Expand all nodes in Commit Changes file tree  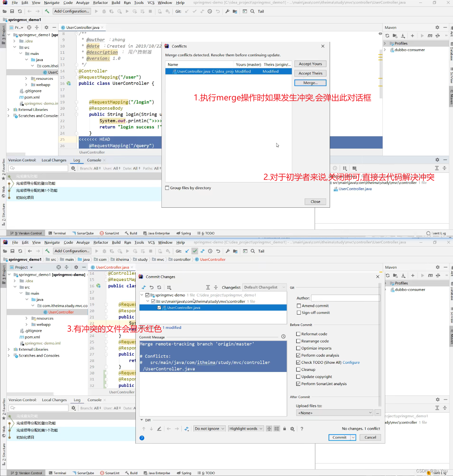208,287
